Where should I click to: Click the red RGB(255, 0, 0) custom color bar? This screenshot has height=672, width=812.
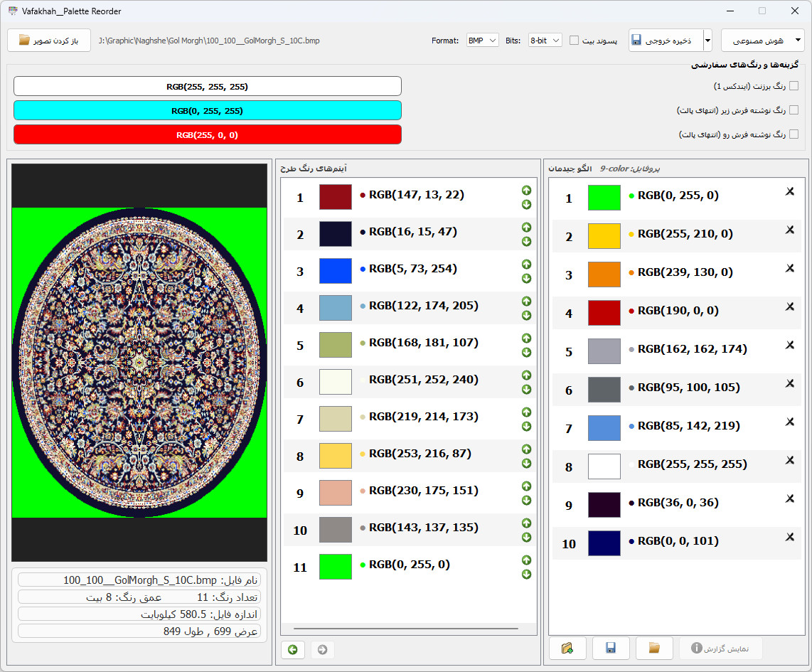pyautogui.click(x=207, y=134)
